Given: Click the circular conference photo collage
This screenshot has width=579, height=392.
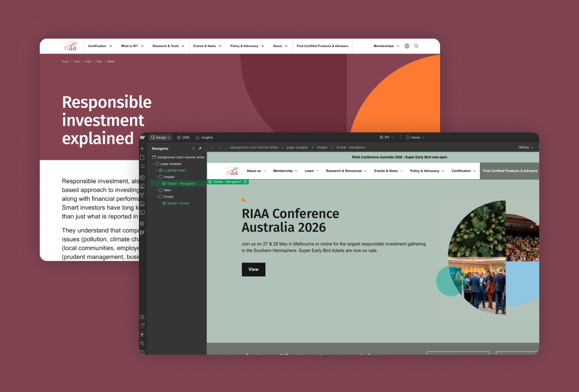Looking at the screenshot, I should tap(488, 258).
